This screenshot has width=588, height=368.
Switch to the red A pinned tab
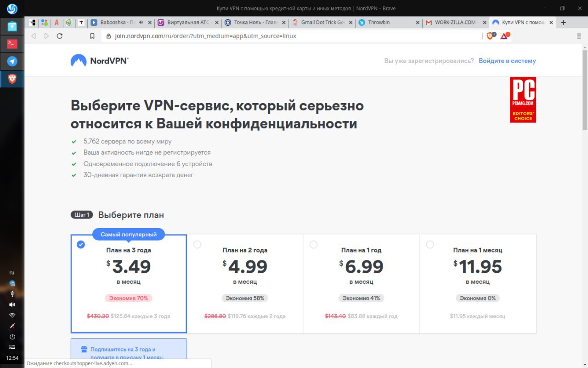point(57,22)
